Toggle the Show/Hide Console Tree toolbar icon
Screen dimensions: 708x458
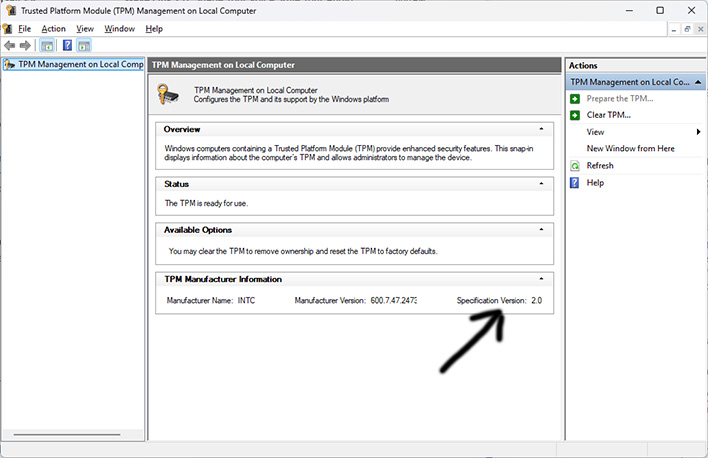[x=47, y=46]
